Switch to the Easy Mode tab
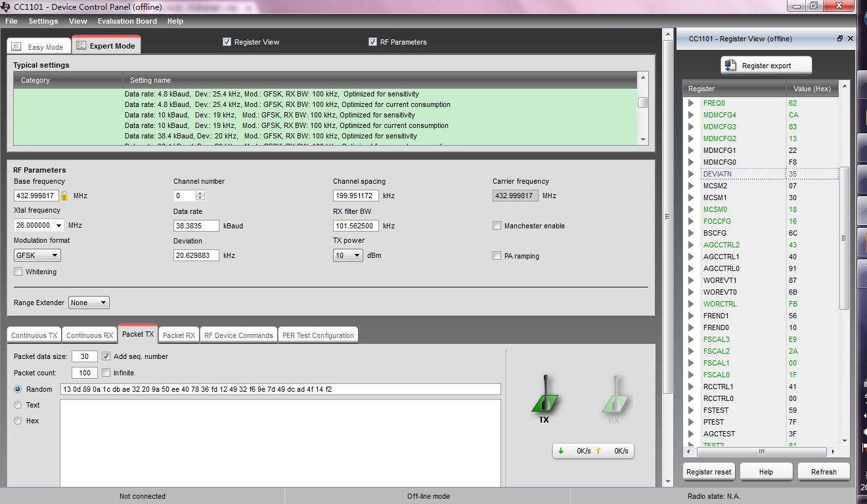Screen dimensions: 867x504 (x=38, y=47)
